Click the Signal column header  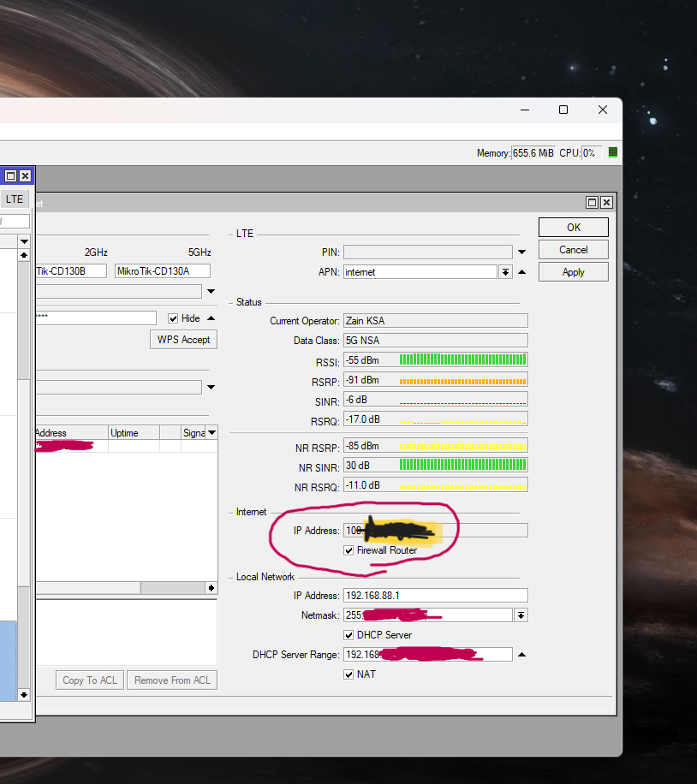[194, 432]
